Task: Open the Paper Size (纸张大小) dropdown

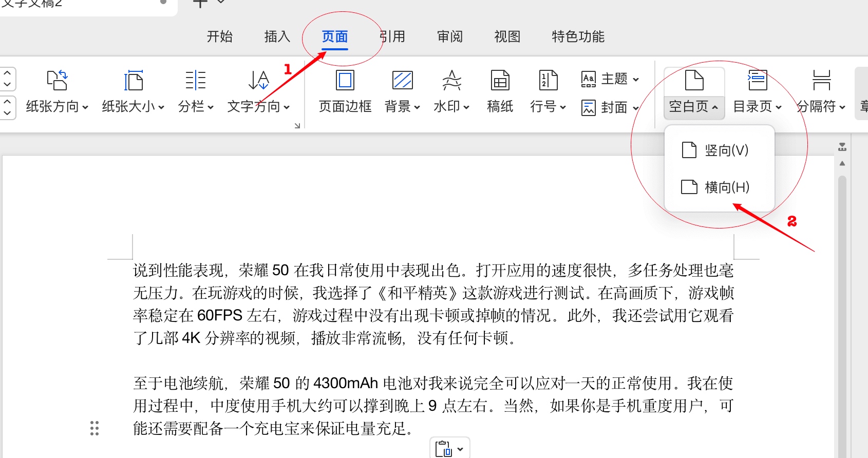Action: 133,106
